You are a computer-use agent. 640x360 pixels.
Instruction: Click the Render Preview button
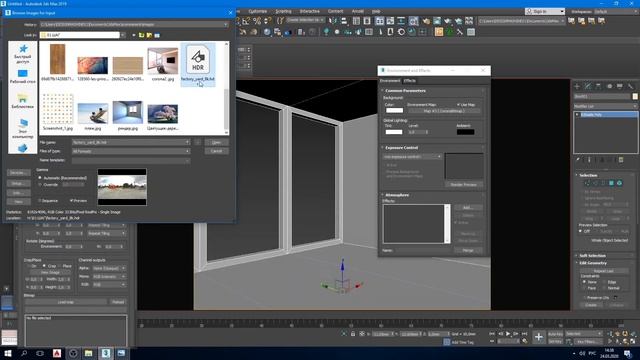pyautogui.click(x=463, y=185)
